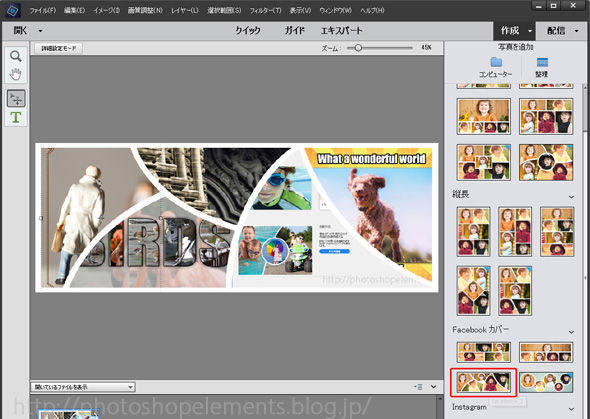The height and width of the screenshot is (419, 590).
Task: Select the second 縦長 collage layout thumbnail
Action: [515, 231]
